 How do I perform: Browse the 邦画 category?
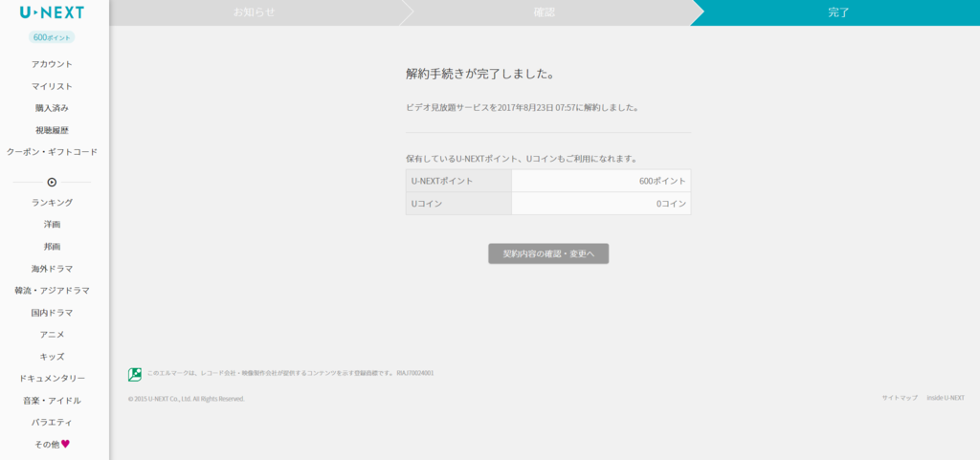tap(52, 247)
